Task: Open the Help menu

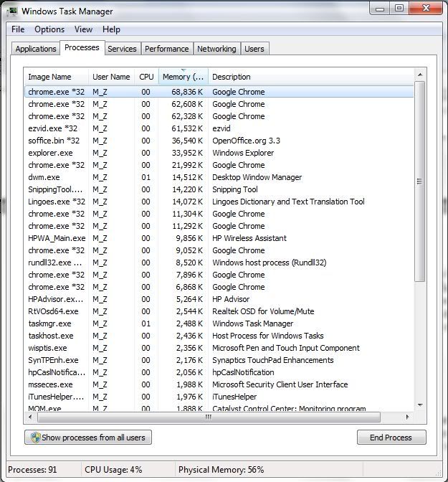Action: point(111,29)
